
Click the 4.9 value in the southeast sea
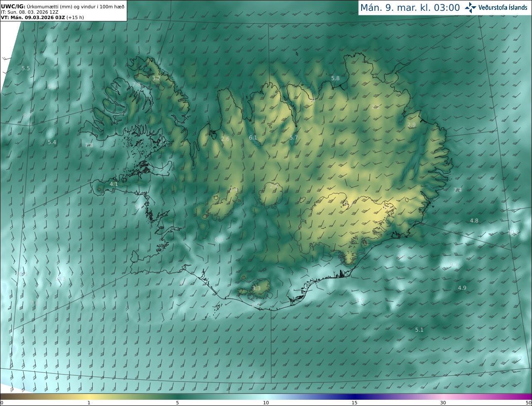[x=462, y=288]
